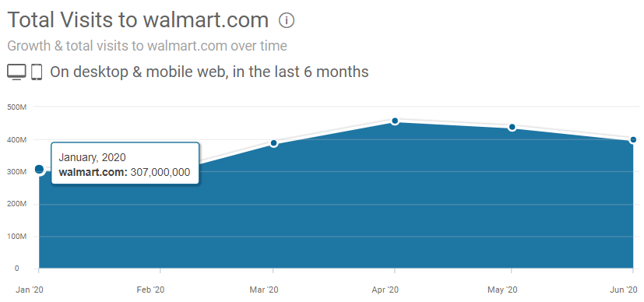Click the Jun '20 axis label
This screenshot has height=302, width=644.
623,290
